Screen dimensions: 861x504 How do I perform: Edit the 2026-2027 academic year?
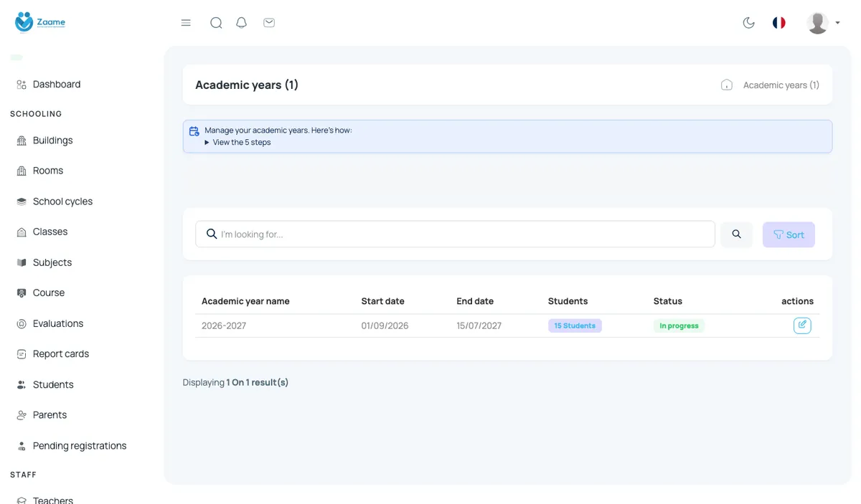(802, 325)
